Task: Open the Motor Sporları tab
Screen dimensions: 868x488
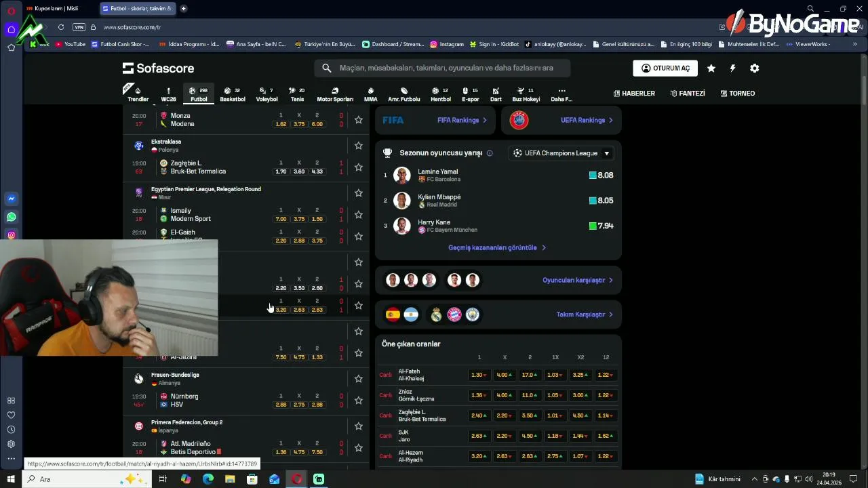Action: pos(335,94)
